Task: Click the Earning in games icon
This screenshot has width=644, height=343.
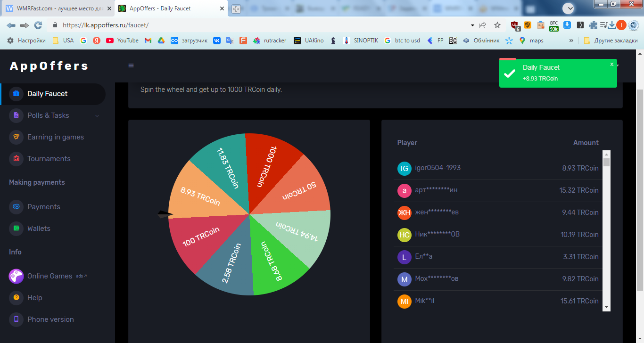Action: pos(16,137)
